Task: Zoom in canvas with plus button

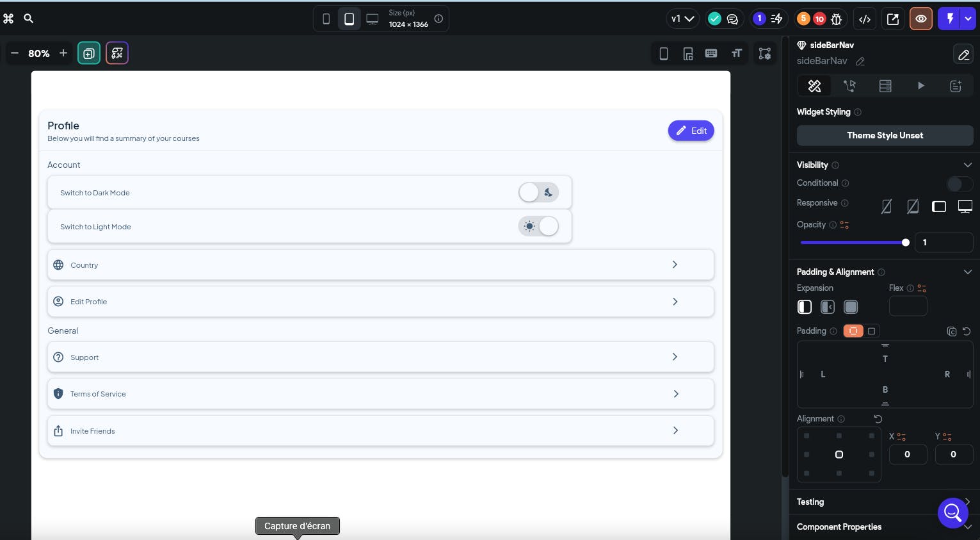Action: coord(63,53)
